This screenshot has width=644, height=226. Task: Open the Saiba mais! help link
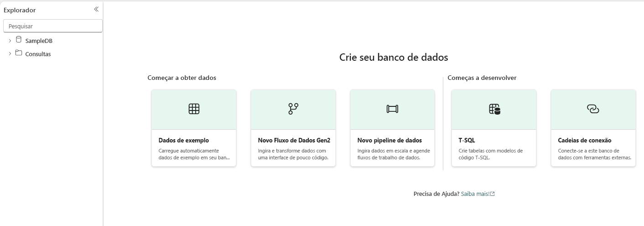pyautogui.click(x=475, y=194)
